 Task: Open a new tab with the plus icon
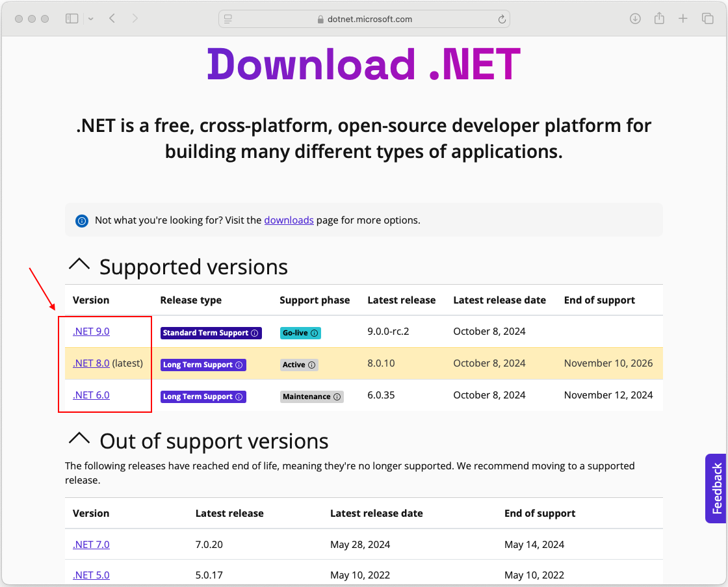682,18
